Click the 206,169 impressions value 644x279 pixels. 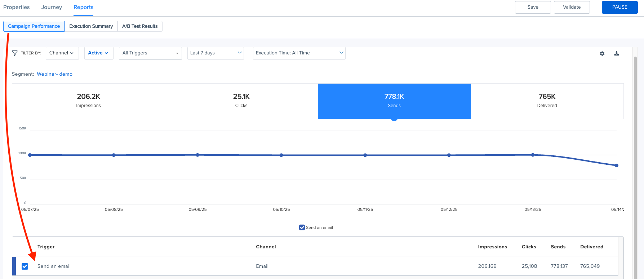pos(487,266)
